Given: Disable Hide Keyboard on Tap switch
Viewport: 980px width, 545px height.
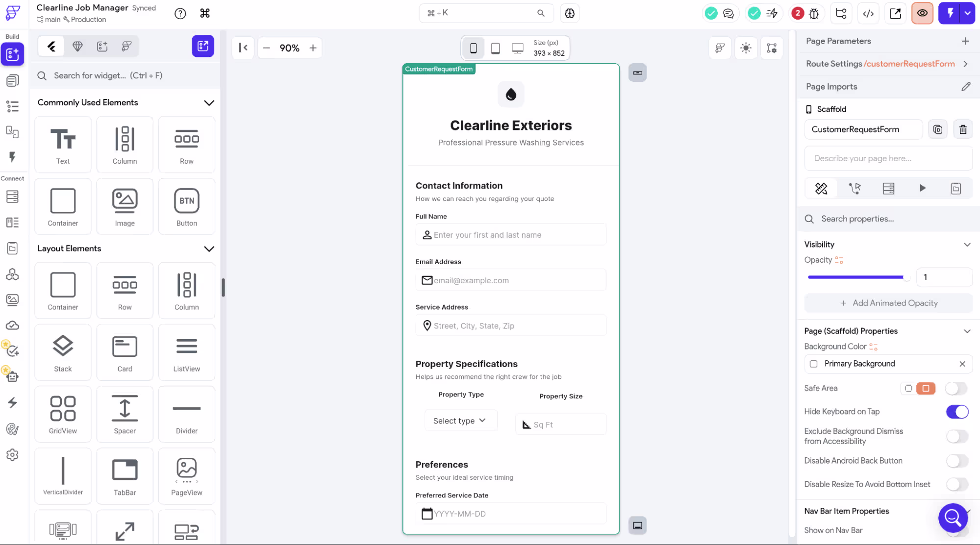Looking at the screenshot, I should click(x=957, y=412).
